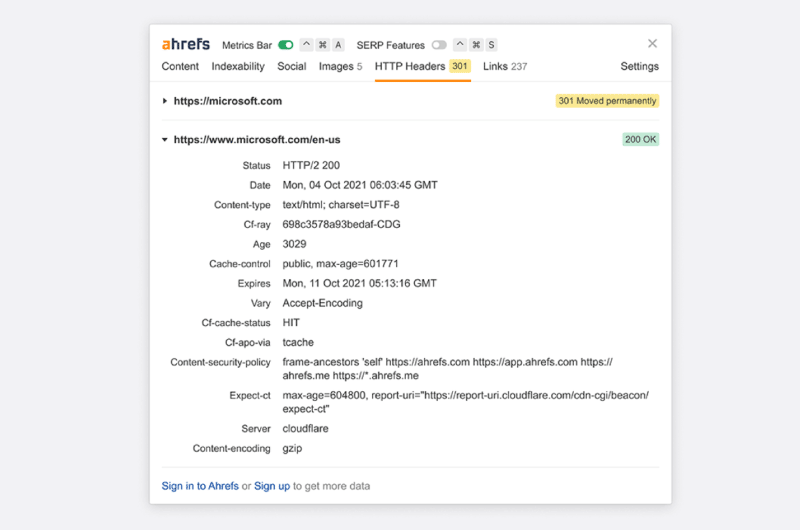Click the Cache-control header label

240,264
